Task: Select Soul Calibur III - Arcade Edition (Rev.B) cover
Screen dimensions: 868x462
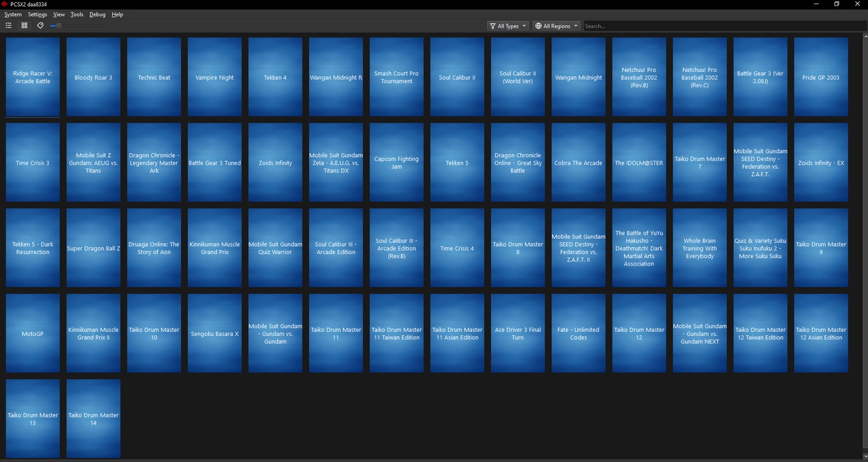Action: [397, 248]
